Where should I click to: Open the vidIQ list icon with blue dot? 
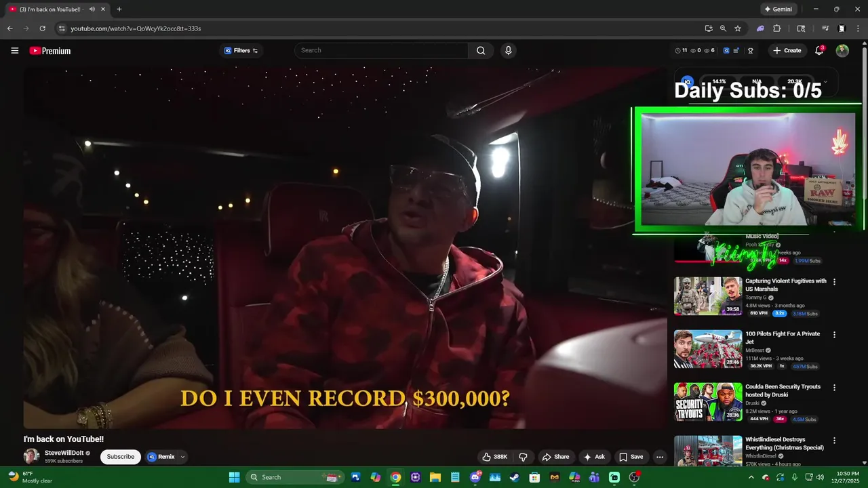coord(736,51)
